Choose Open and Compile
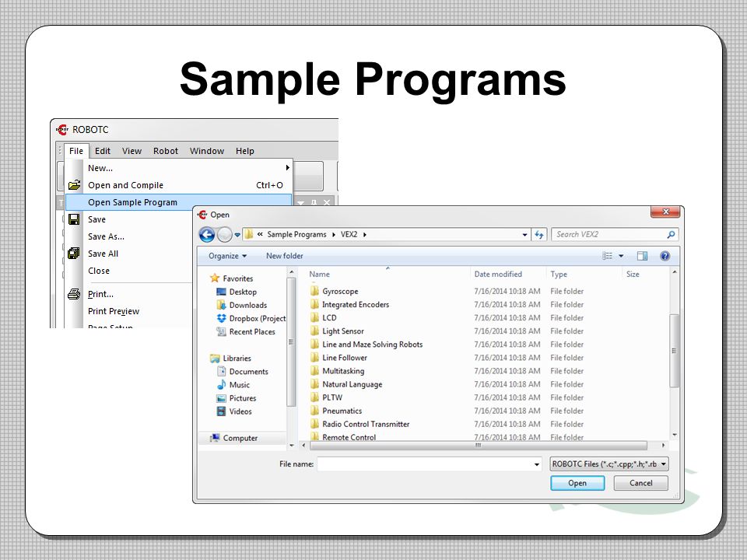747x560 pixels. coord(179,185)
